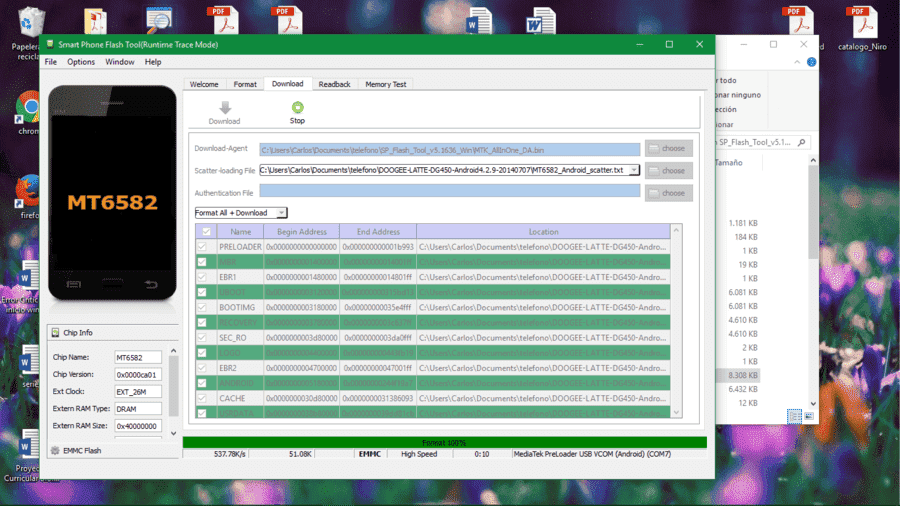Tap the menu key on phone image
Image resolution: width=900 pixels, height=506 pixels.
click(x=73, y=284)
